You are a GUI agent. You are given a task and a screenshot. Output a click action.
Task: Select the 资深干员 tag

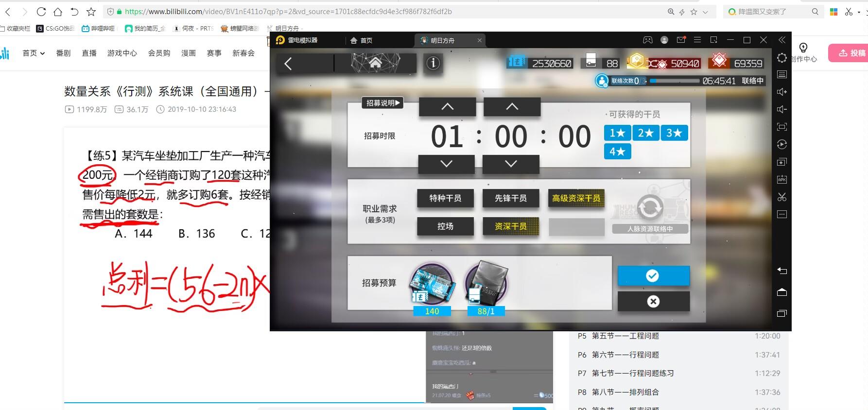coord(511,226)
